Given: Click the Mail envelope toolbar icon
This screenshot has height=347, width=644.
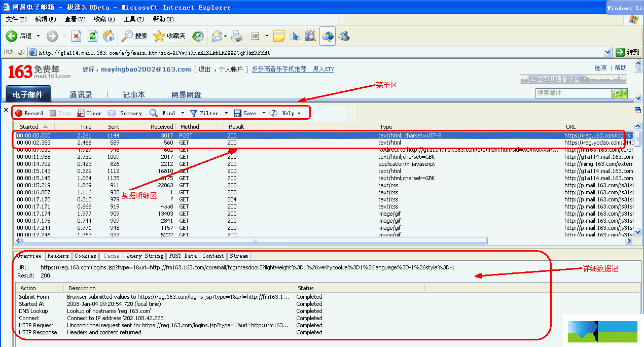Looking at the screenshot, I should click(217, 36).
